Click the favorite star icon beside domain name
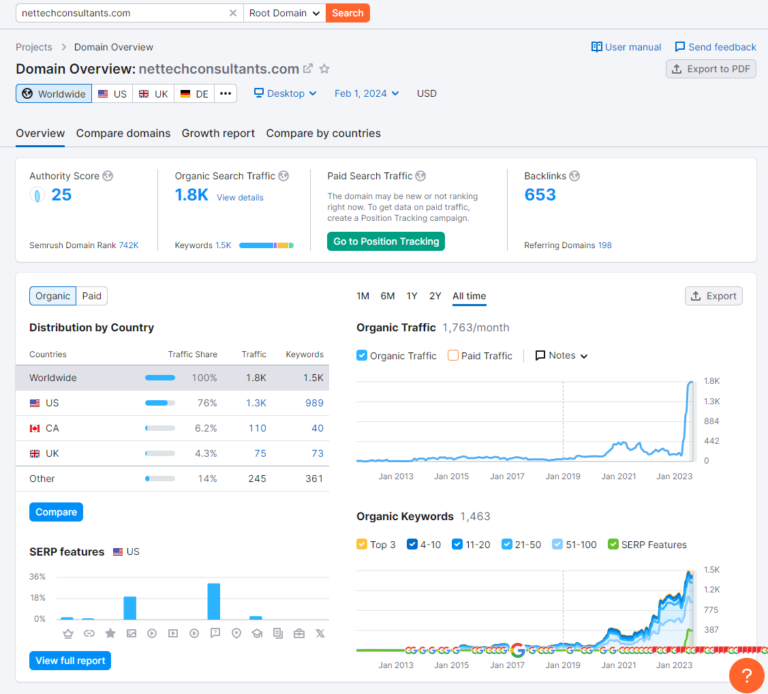The image size is (768, 694). point(324,69)
